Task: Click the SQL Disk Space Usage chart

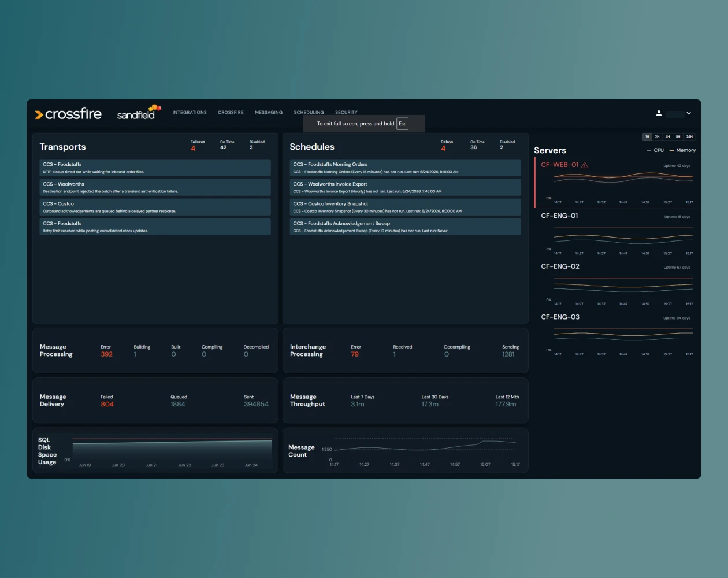Action: point(172,450)
